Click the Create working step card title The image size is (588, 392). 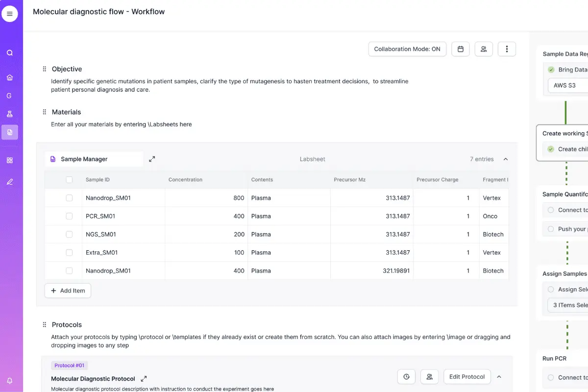click(565, 133)
